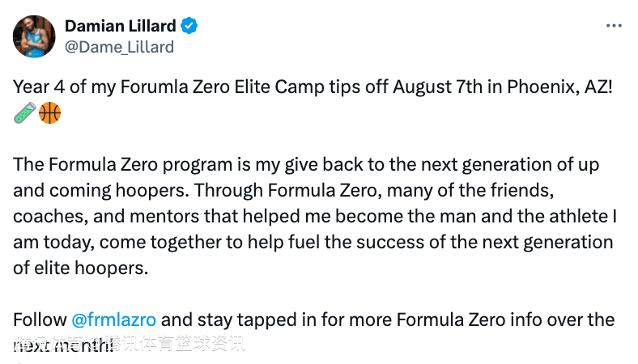Click the line starting "am today, come together"
Viewport: 638px width, 364px height.
click(313, 243)
